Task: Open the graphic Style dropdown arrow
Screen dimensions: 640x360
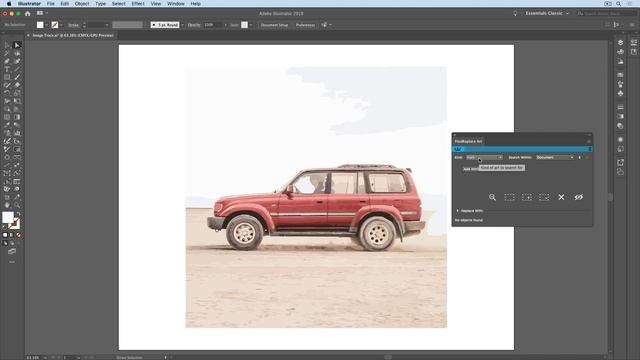Action: point(251,25)
